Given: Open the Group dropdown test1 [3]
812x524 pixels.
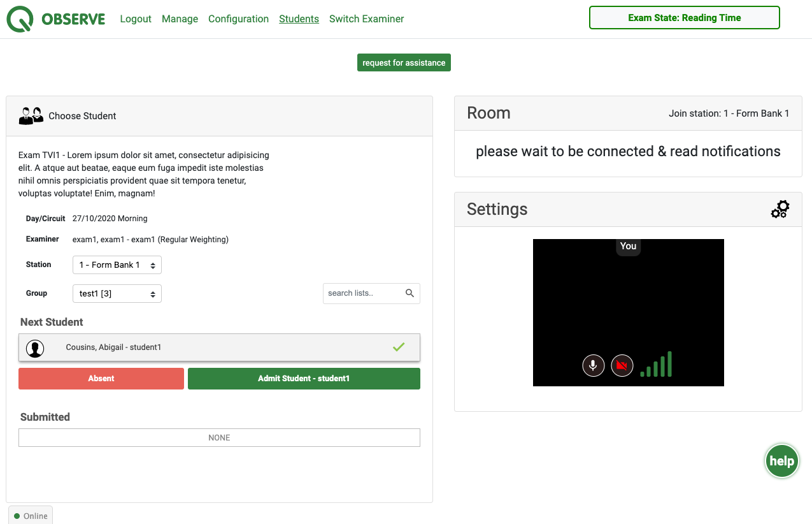Looking at the screenshot, I should point(117,293).
